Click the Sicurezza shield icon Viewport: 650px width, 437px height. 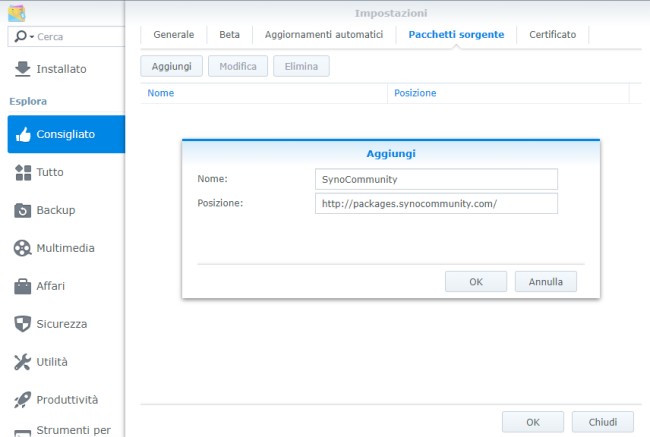(22, 324)
